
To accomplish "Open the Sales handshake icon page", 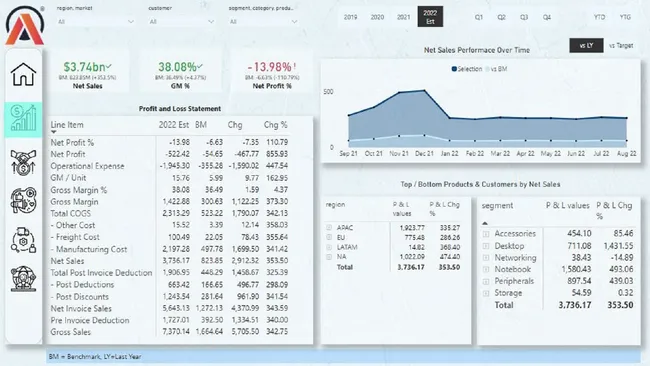I will 24,162.
